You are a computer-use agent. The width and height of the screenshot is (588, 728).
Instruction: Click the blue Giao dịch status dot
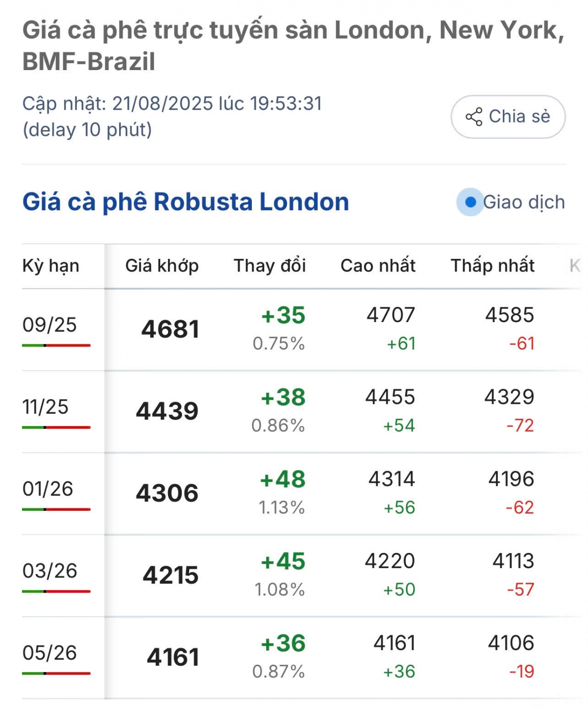pos(470,202)
